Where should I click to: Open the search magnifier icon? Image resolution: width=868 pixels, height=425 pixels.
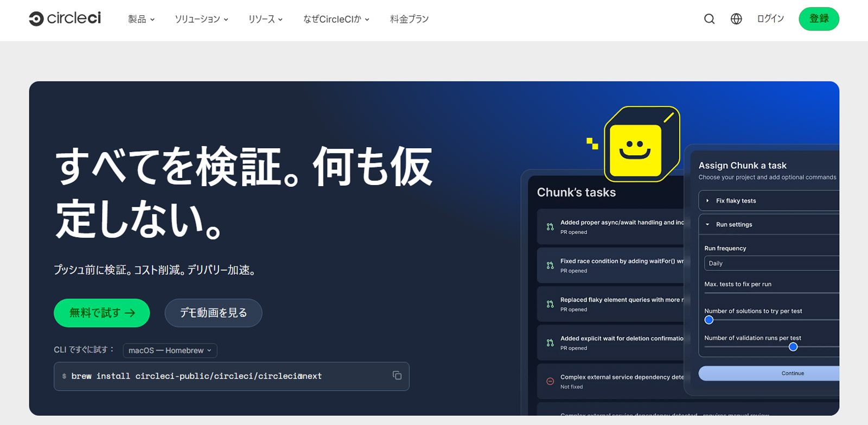point(709,19)
